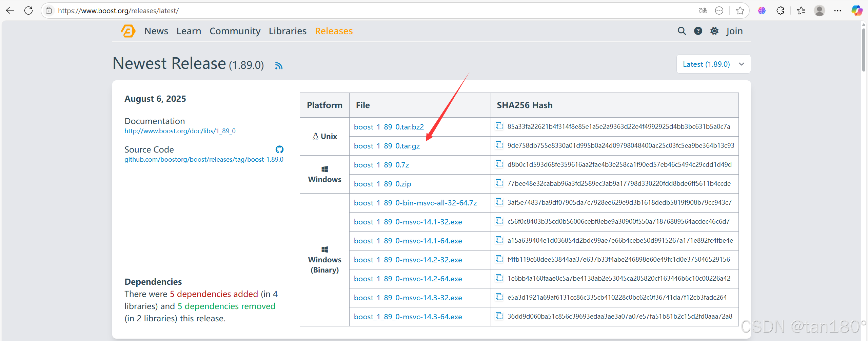868x341 pixels.
Task: Click the Newest Release heading
Action: pos(169,63)
